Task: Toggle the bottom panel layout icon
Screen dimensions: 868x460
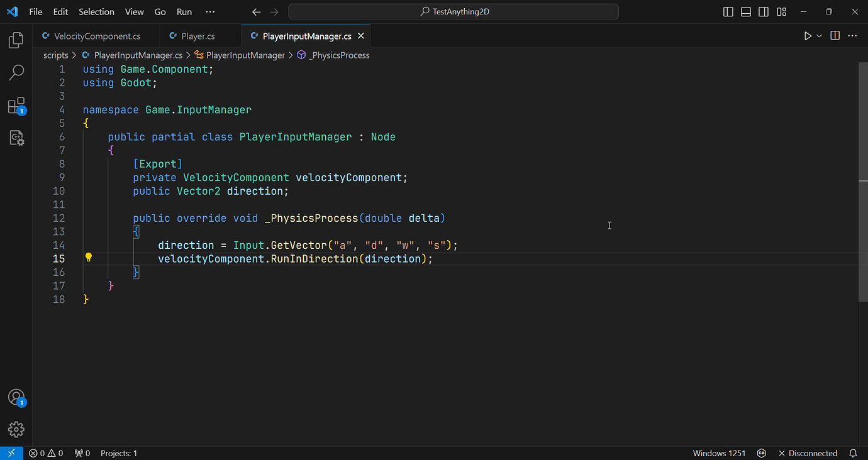Action: [x=746, y=12]
